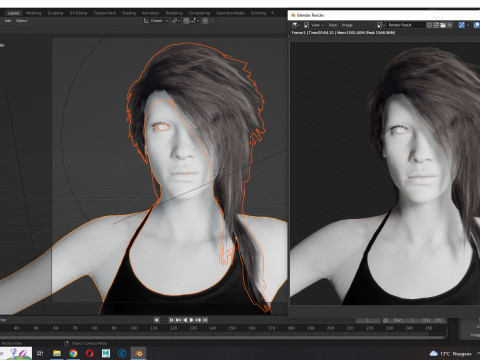Jump to the timeline end frame
This screenshot has height=360, width=480.
(205, 320)
